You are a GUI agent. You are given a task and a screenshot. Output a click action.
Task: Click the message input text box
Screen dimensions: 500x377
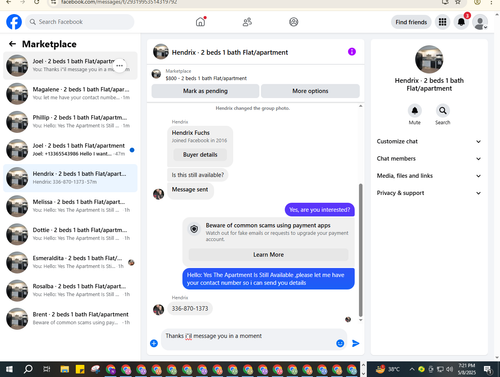pos(248,339)
